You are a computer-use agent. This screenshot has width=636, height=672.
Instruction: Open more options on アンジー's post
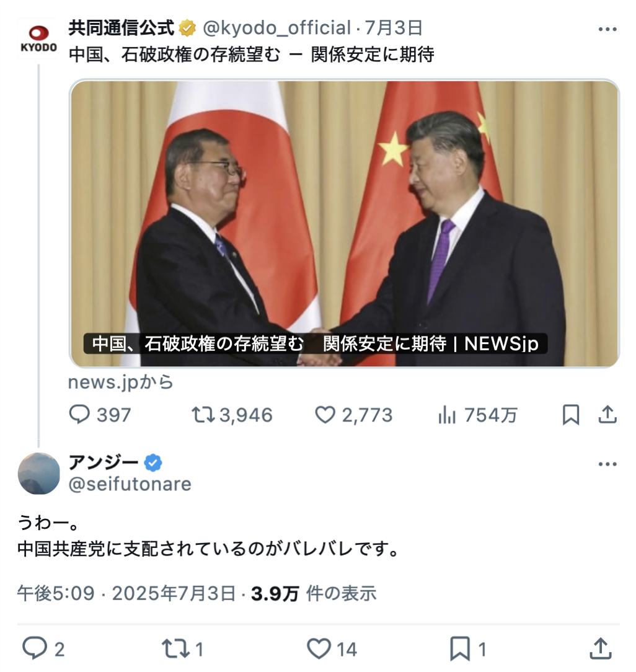pos(607,464)
